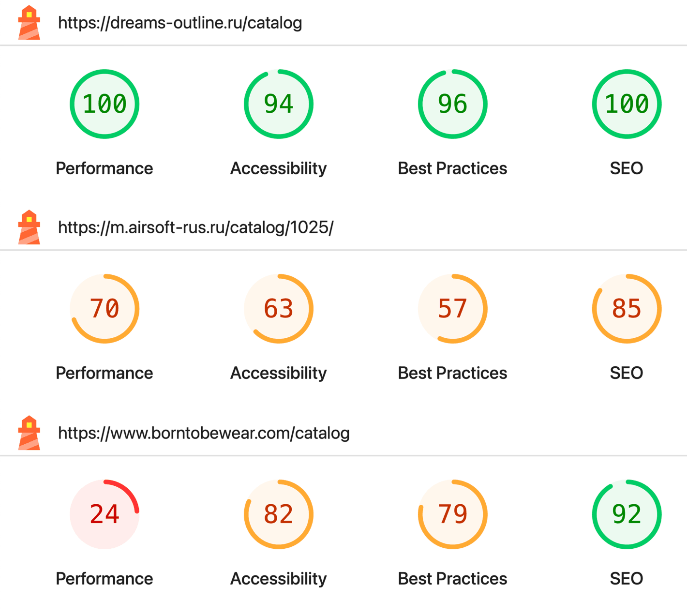Image resolution: width=687 pixels, height=616 pixels.
Task: Select the Best Practices 96 score gauge
Action: (453, 104)
